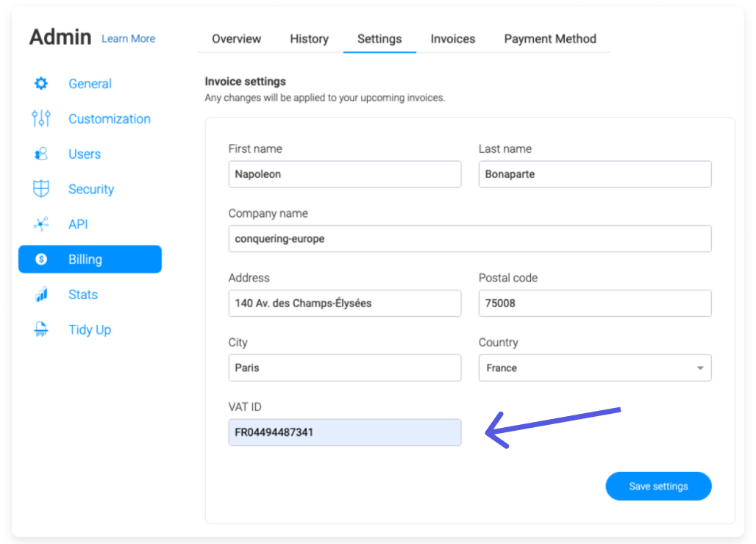Open the API section label
The width and height of the screenshot is (756, 544).
click(x=78, y=224)
